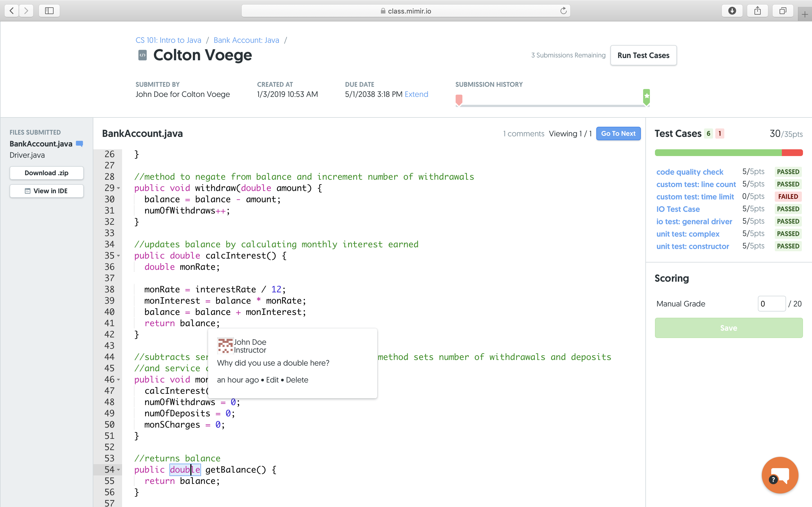The image size is (812, 507).
Task: Reload the class.mimir.io page
Action: pos(563,10)
